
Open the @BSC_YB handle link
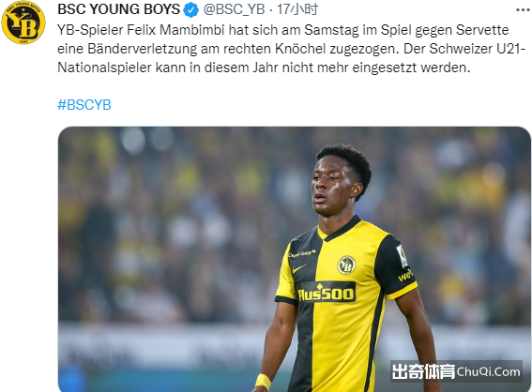(234, 9)
